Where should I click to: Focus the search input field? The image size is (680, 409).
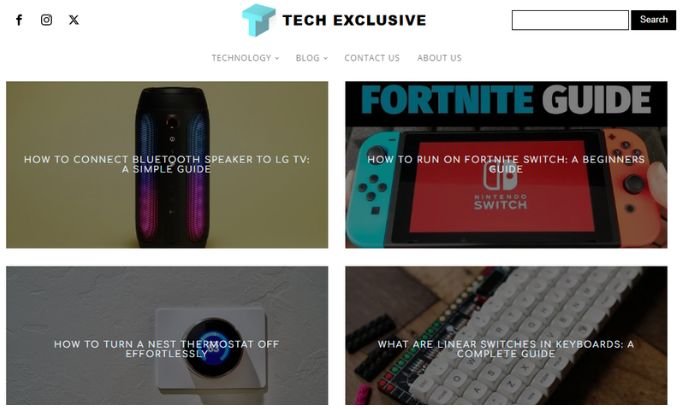click(x=570, y=20)
